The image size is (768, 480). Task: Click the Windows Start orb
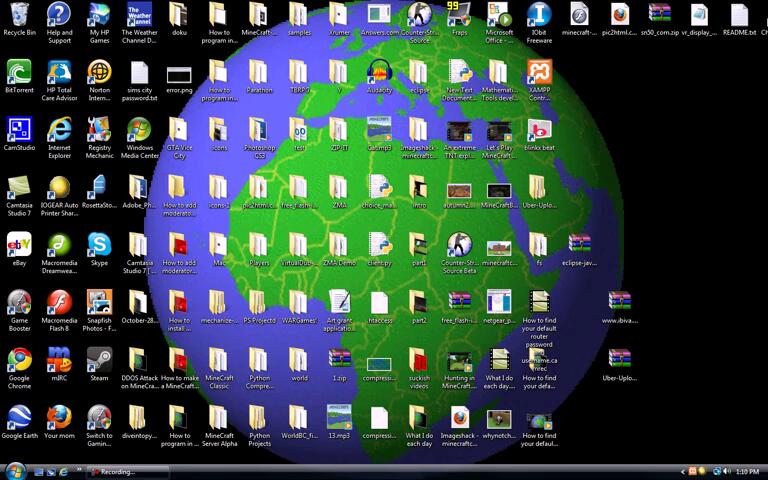14,471
